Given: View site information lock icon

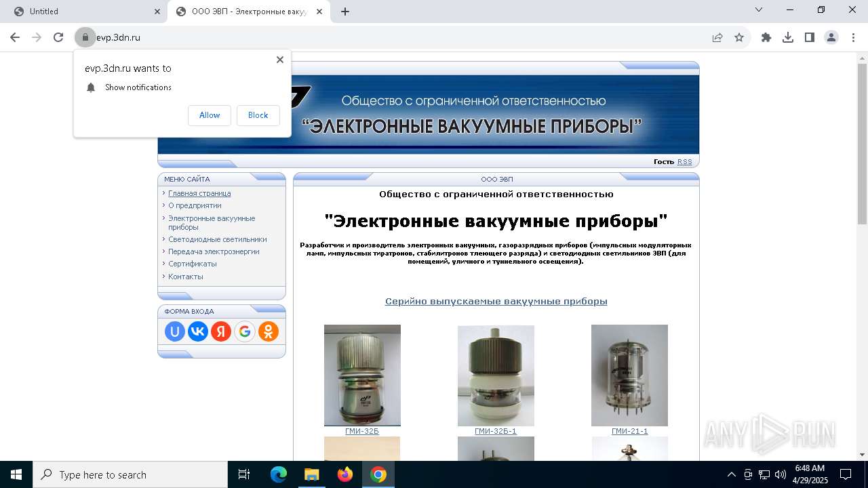Looking at the screenshot, I should [85, 37].
